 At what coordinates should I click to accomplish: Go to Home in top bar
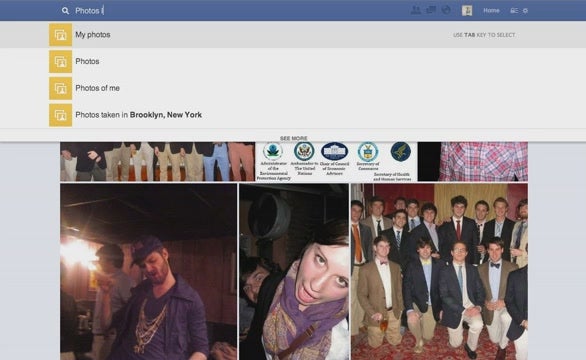point(491,10)
